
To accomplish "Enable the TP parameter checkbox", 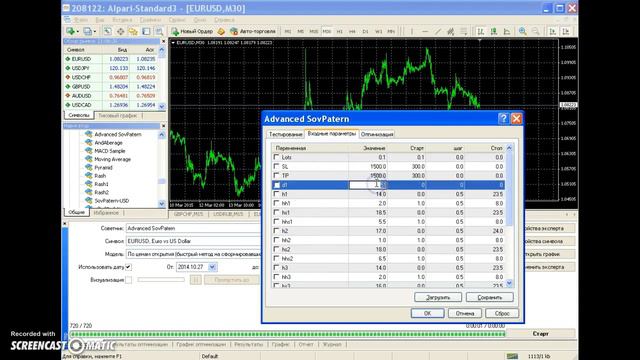I will coord(276,175).
